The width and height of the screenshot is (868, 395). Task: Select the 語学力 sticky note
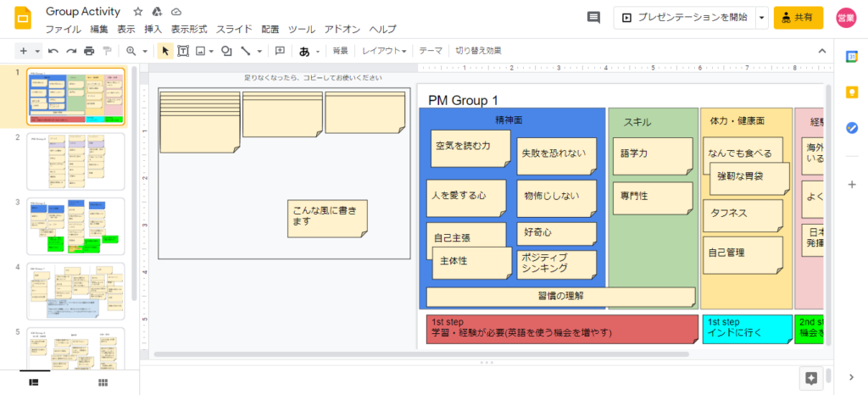click(653, 156)
